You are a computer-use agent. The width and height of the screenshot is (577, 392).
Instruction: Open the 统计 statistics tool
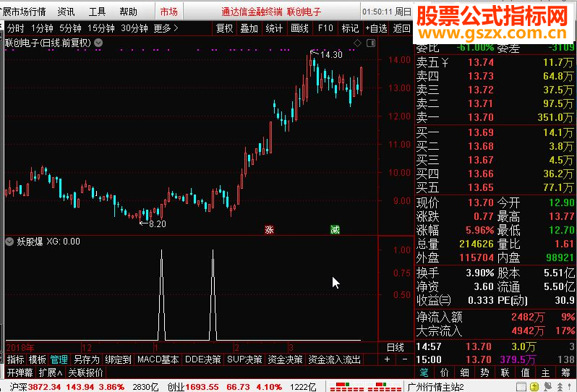[274, 28]
